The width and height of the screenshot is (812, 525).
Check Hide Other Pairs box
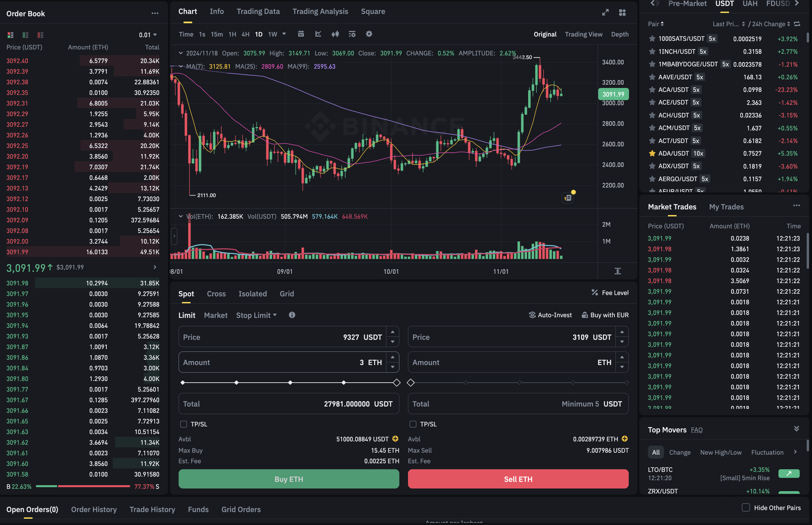click(746, 508)
